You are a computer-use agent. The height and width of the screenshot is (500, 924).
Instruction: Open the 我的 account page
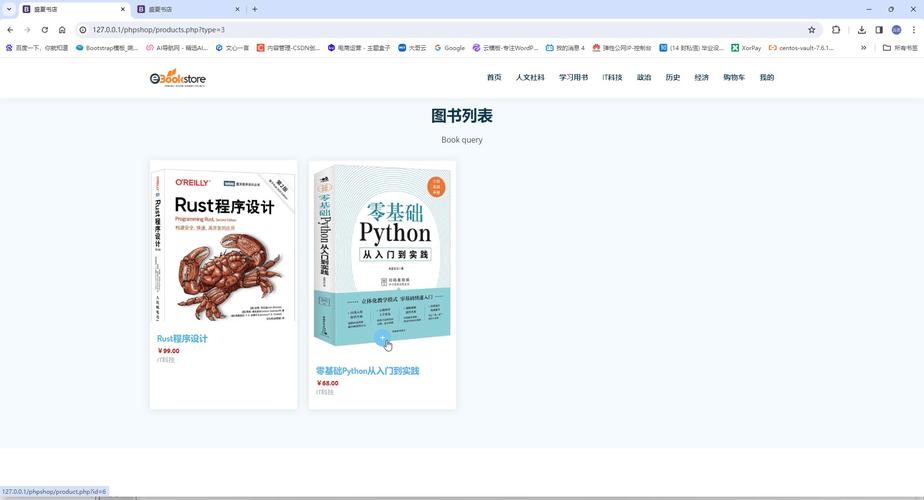point(767,77)
